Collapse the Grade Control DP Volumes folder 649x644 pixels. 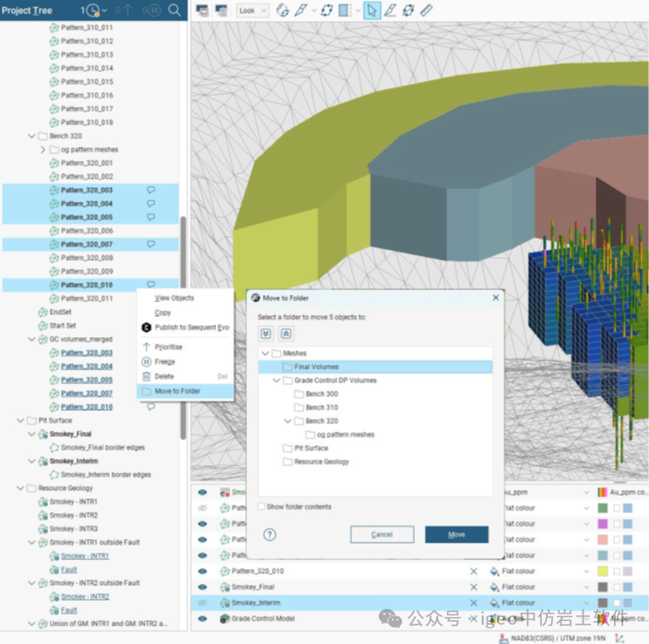tap(277, 381)
